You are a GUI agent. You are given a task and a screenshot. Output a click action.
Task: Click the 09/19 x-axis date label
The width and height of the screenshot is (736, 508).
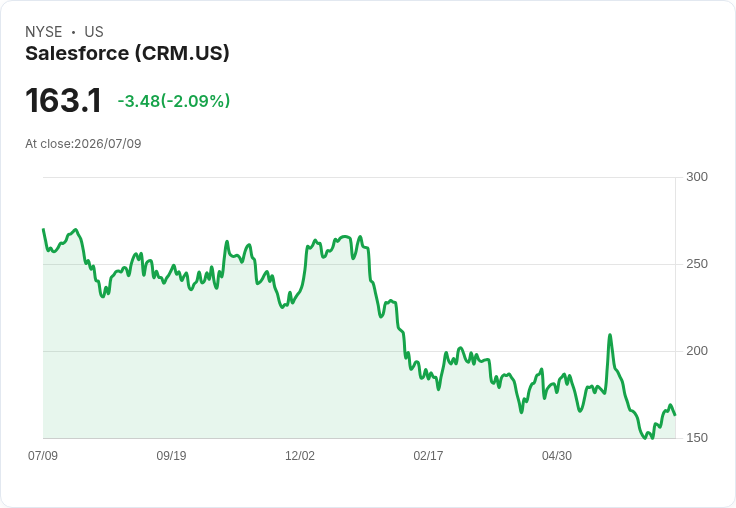coord(171,455)
